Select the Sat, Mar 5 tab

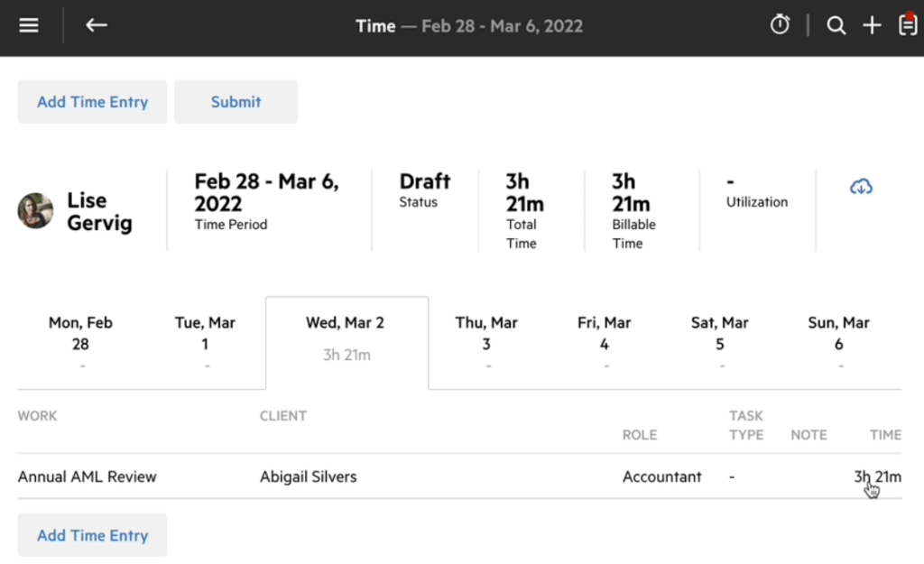[x=720, y=343]
